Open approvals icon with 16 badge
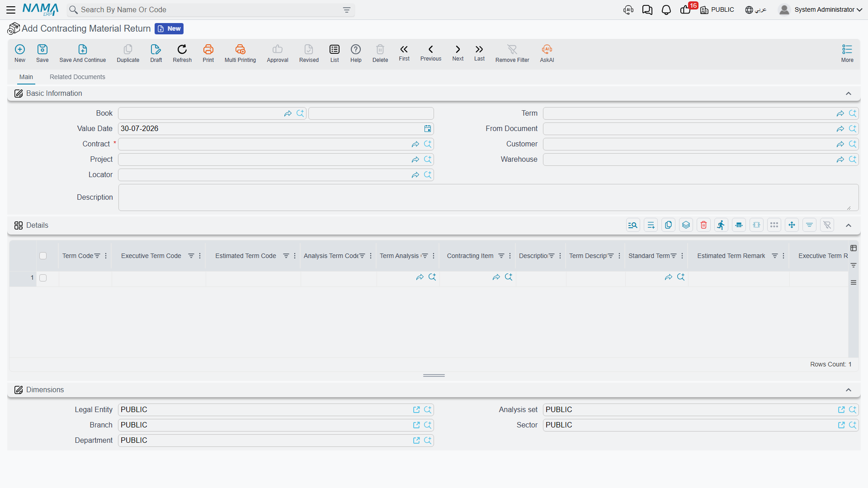The width and height of the screenshot is (868, 488). tap(686, 9)
